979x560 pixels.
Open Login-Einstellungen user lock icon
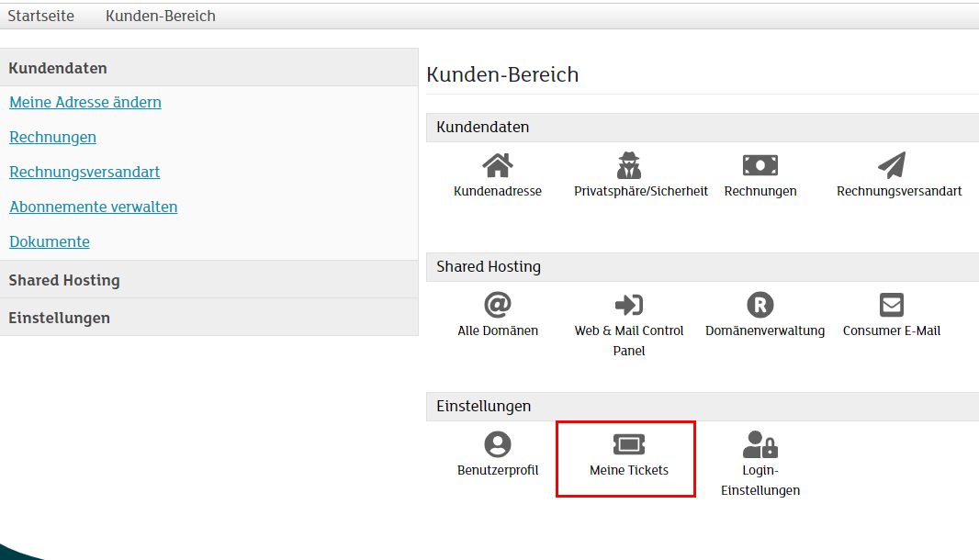(760, 445)
